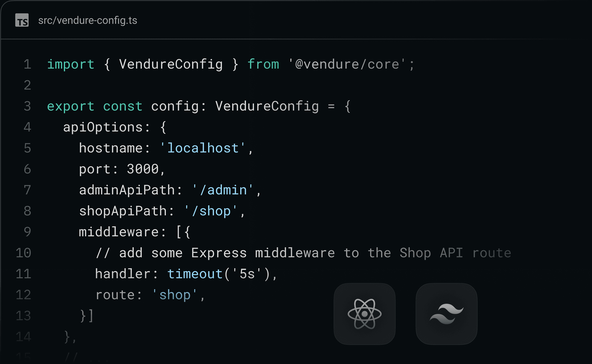
Task: Click the export keyword
Action: pyautogui.click(x=71, y=106)
